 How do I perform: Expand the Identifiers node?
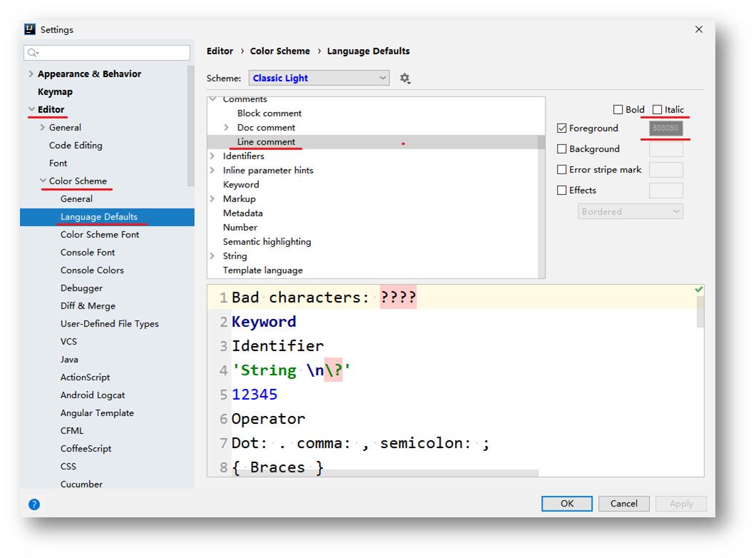(x=212, y=156)
